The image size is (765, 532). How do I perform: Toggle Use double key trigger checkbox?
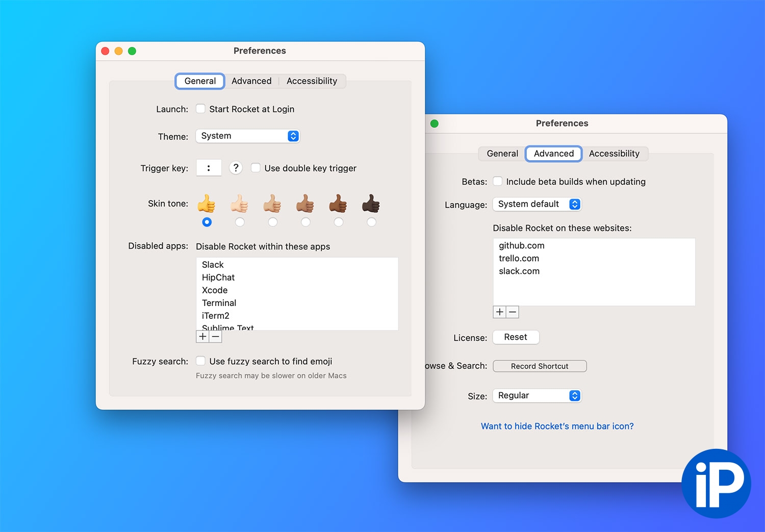coord(256,168)
